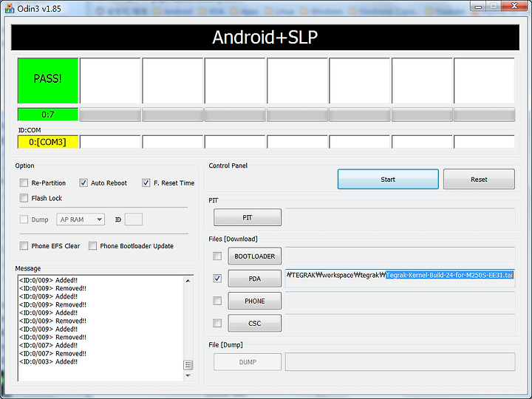Click the PHONE file path field
The height and width of the screenshot is (399, 532).
click(400, 301)
